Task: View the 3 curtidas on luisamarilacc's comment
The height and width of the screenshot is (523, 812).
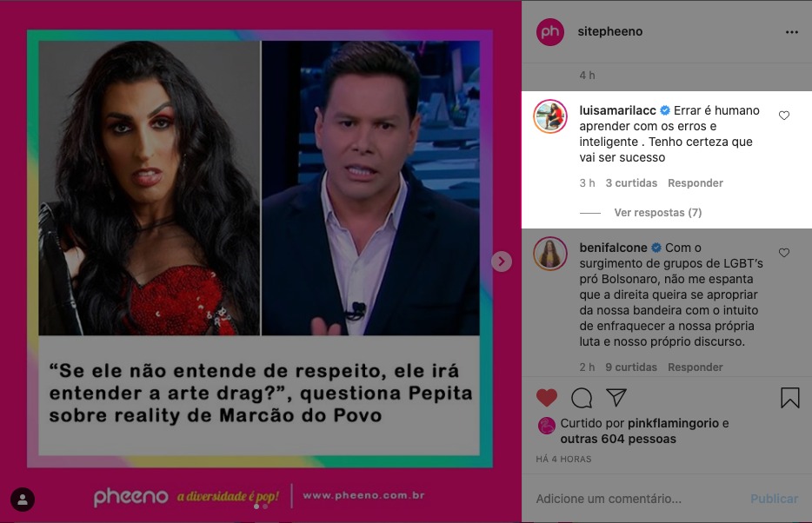Action: pyautogui.click(x=631, y=183)
